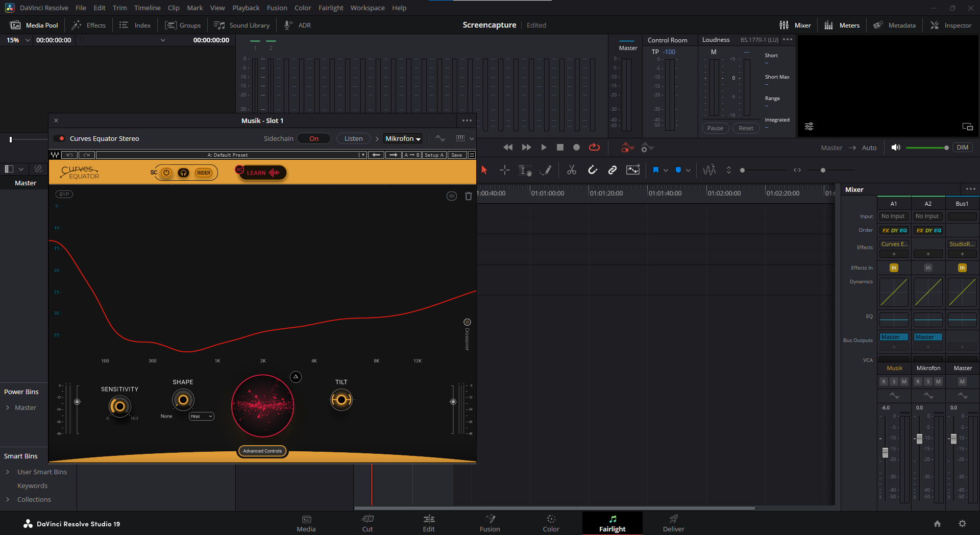This screenshot has width=980, height=535.
Task: Open the Mixer panel three-dot options menu
Action: (970, 189)
